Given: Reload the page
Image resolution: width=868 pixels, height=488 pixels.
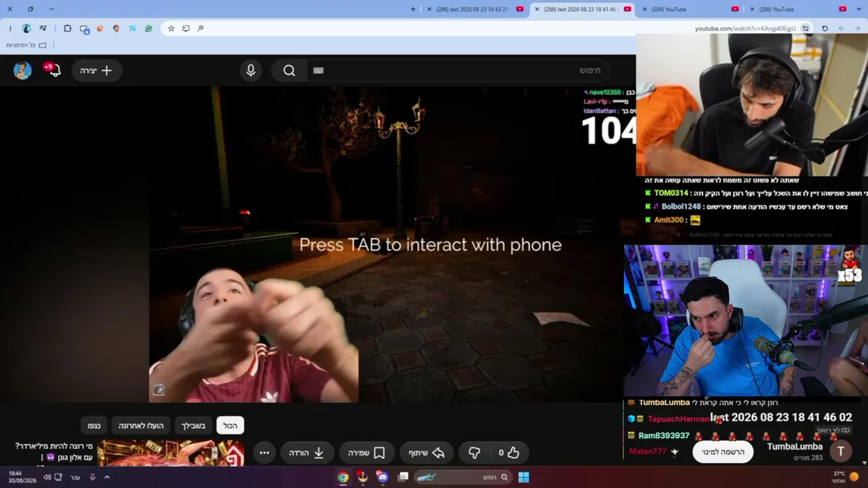Looking at the screenshot, I should pyautogui.click(x=825, y=28).
